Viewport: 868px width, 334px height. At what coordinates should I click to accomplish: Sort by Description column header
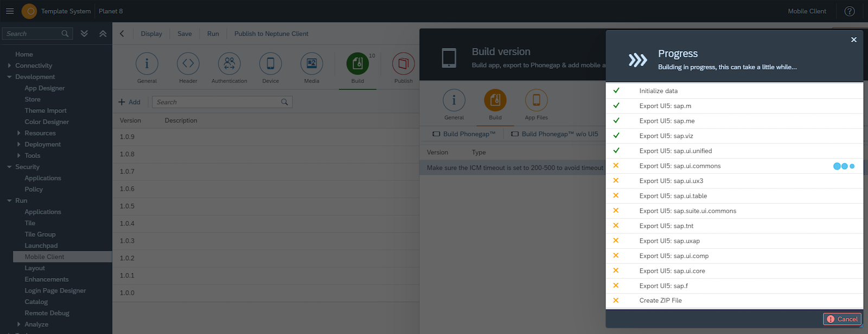coord(181,121)
